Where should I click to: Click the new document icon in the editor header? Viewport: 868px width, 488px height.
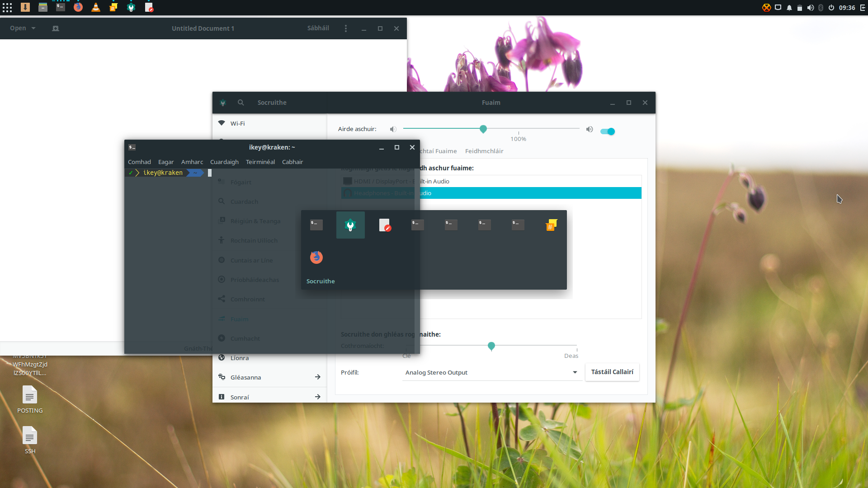tap(56, 28)
